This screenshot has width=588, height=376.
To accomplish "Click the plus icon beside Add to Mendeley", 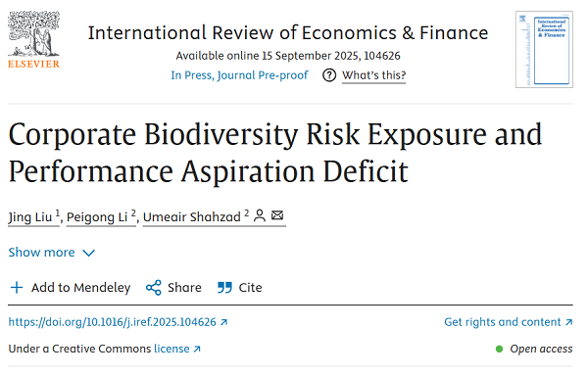I will [17, 288].
